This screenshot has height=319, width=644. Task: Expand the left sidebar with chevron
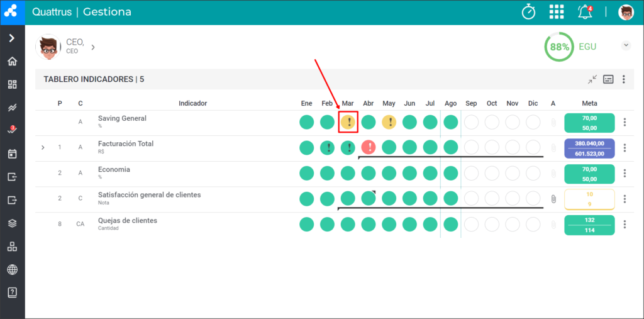[x=13, y=38]
